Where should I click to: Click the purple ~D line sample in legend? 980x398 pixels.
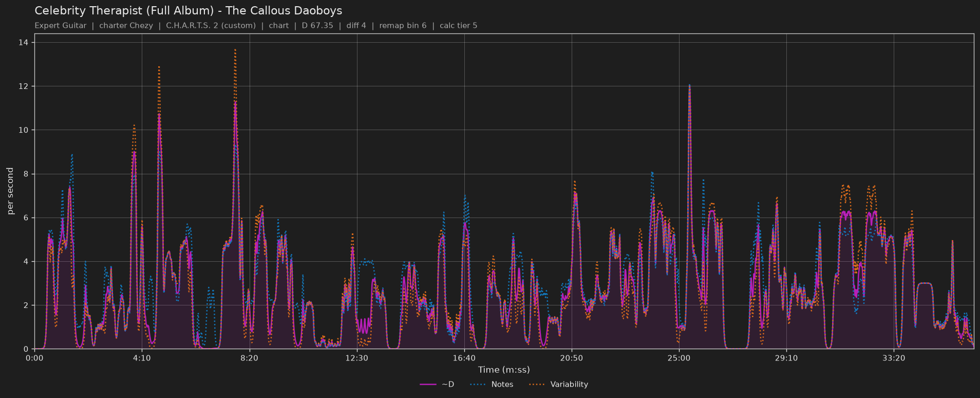428,385
